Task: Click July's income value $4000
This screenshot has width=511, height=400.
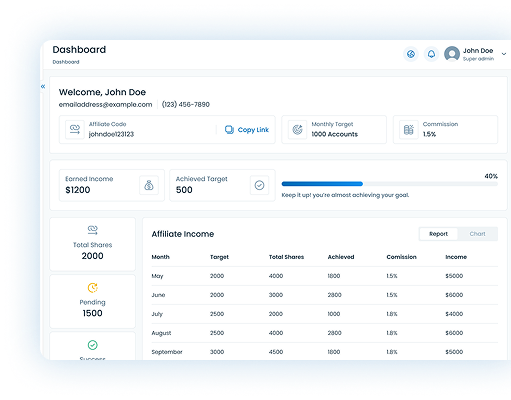Action: click(454, 314)
